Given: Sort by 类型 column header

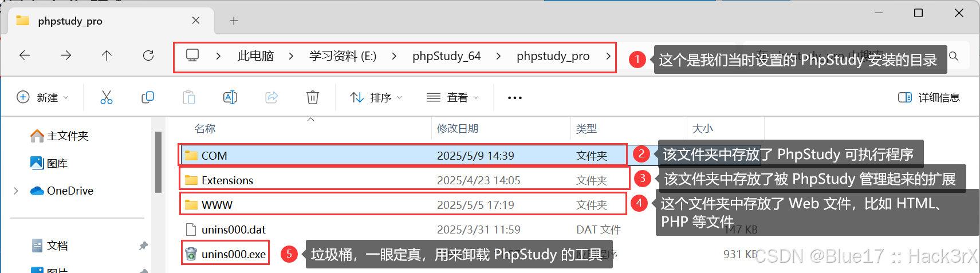Looking at the screenshot, I should (587, 129).
